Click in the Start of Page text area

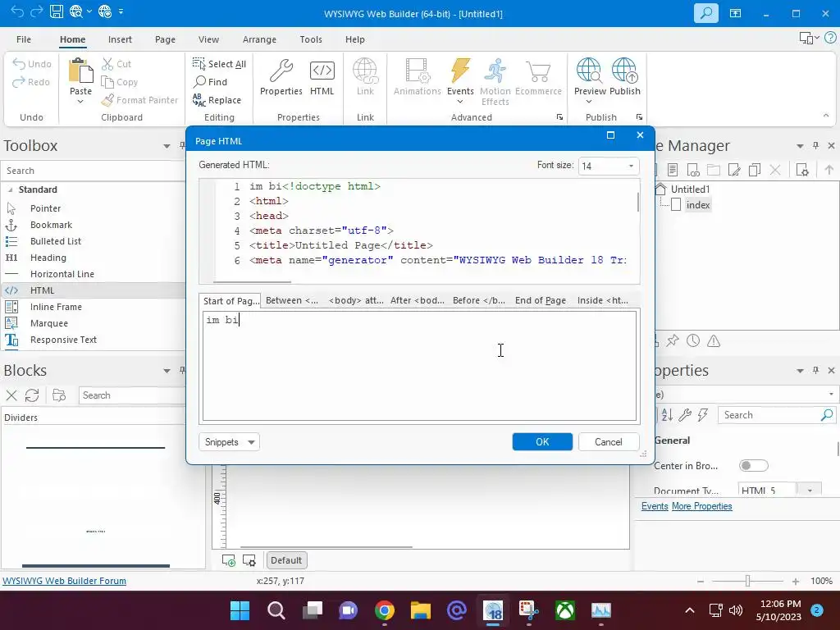click(x=419, y=366)
